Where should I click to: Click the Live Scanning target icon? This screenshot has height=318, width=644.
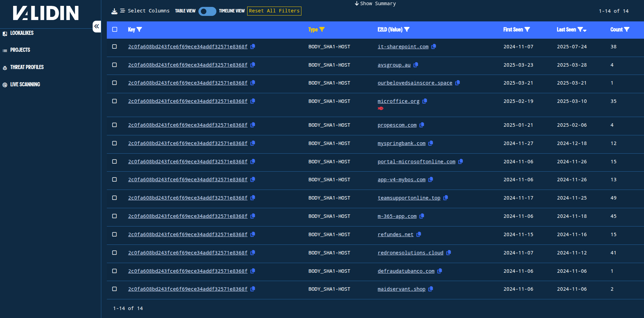tap(5, 85)
